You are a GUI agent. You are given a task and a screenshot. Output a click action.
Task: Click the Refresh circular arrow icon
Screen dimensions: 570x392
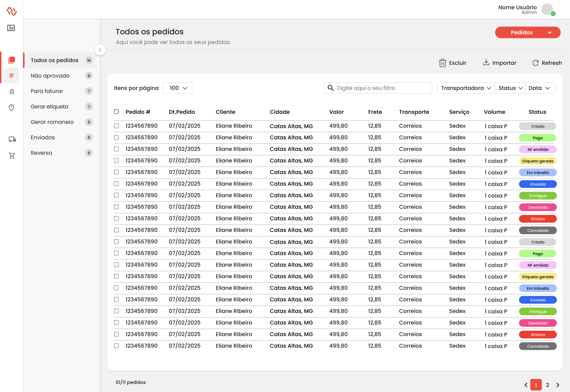(x=536, y=63)
